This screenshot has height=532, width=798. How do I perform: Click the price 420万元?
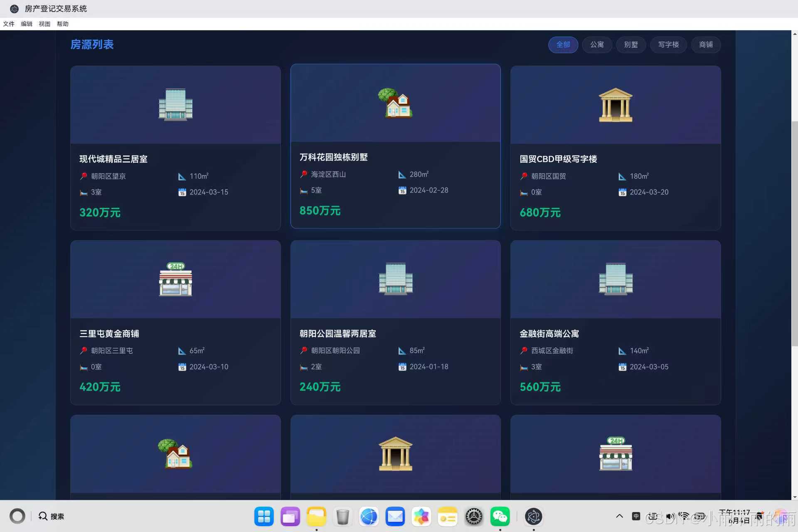coord(100,387)
